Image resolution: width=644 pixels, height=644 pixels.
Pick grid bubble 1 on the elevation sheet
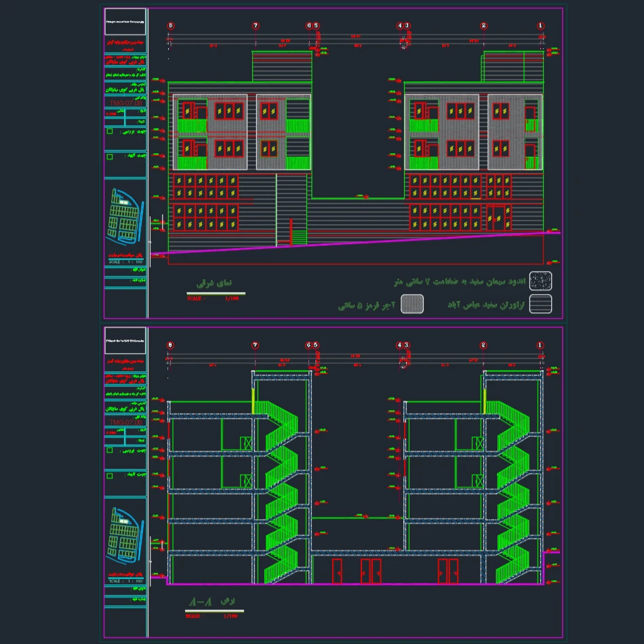(540, 26)
